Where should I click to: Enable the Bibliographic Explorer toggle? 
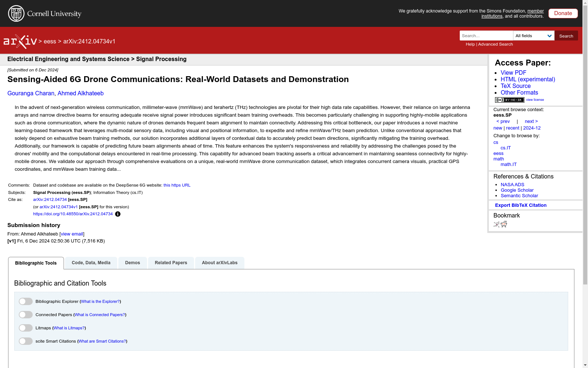coord(26,301)
